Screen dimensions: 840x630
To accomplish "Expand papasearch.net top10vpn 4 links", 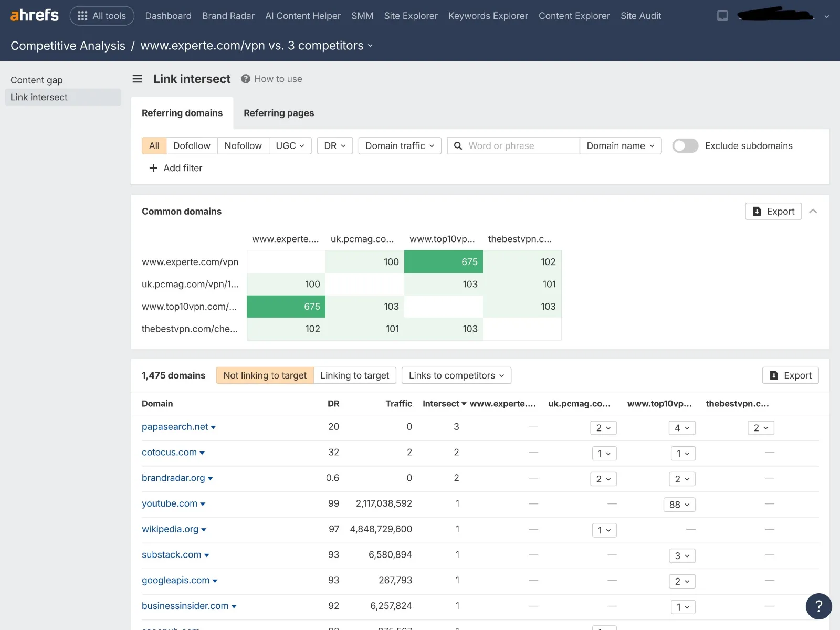I will point(682,428).
